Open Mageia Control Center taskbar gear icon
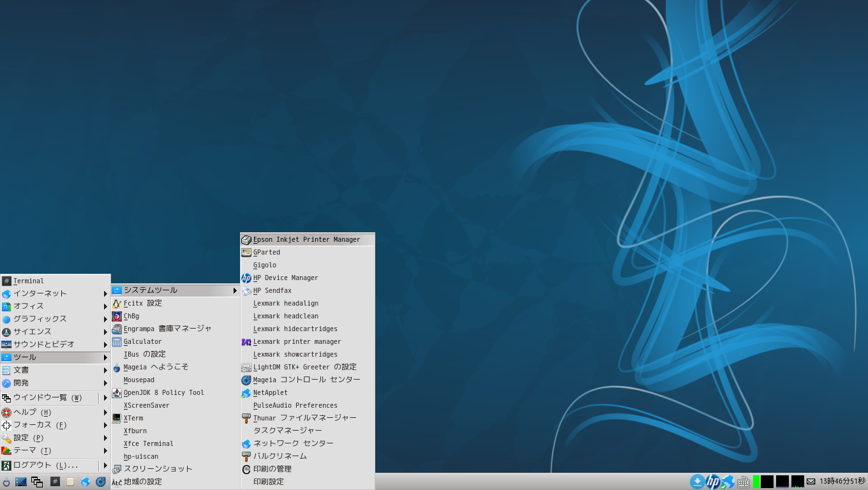 tap(101, 482)
